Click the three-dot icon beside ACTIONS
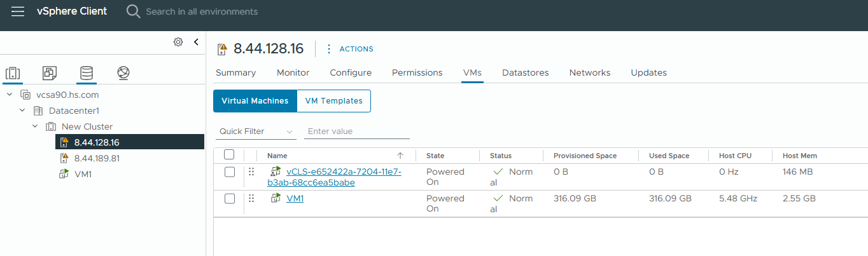This screenshot has width=868, height=256. coord(329,49)
